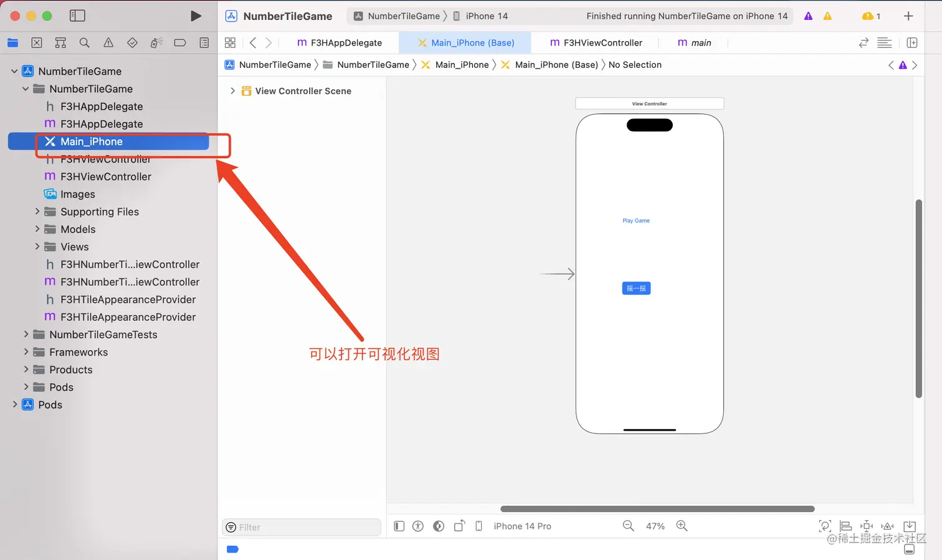Click the iPhone 14 Pro device label
The width and height of the screenshot is (942, 560).
coord(522,526)
